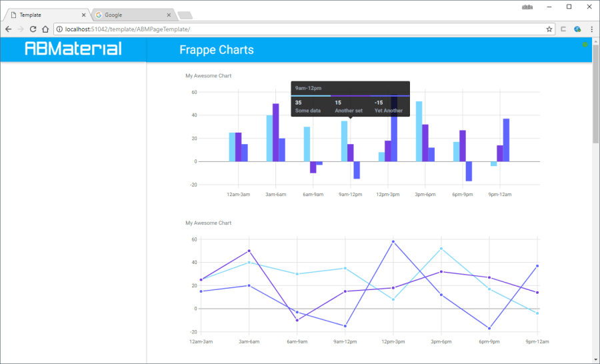Select the Template tab
600x364 pixels.
[x=43, y=15]
